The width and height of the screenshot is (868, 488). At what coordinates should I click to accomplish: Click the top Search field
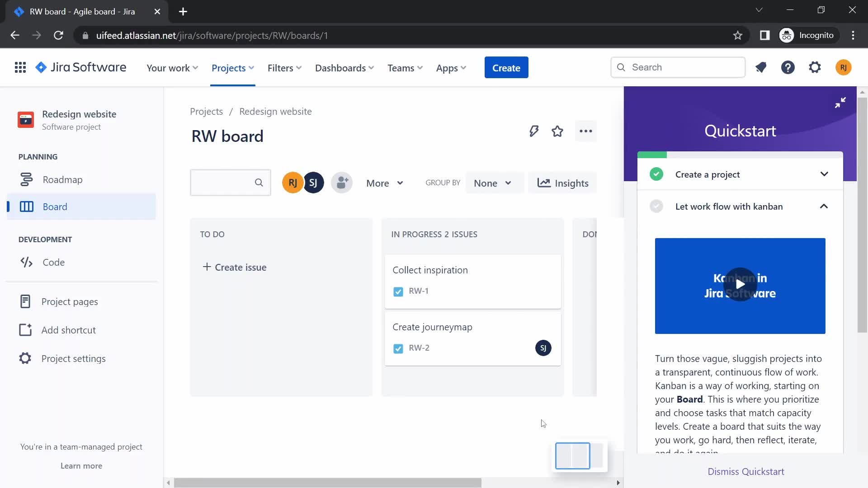tap(678, 67)
